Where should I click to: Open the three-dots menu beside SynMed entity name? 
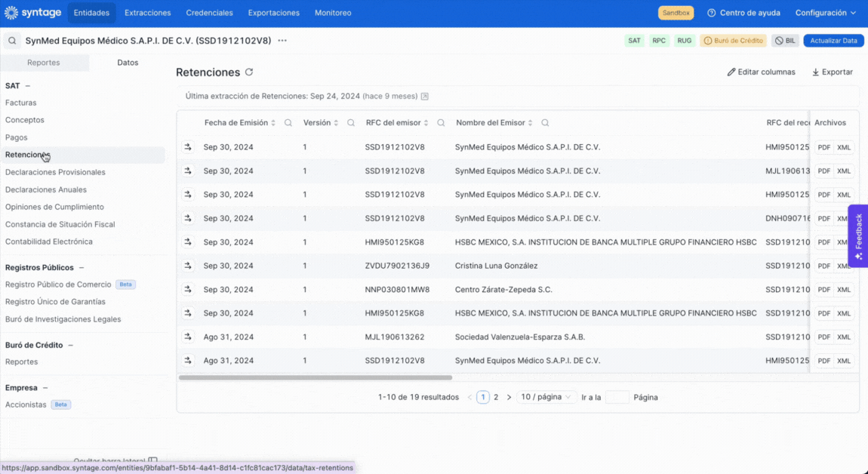[x=282, y=41]
